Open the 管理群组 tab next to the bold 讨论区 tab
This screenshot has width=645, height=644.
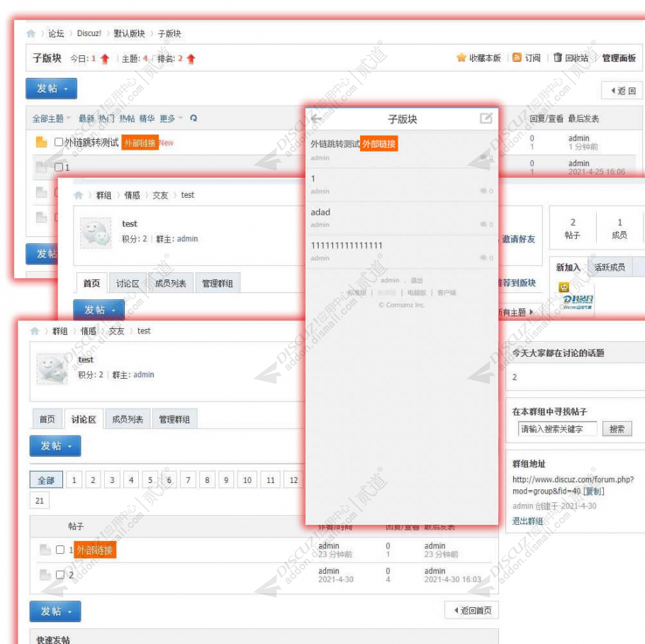click(174, 419)
